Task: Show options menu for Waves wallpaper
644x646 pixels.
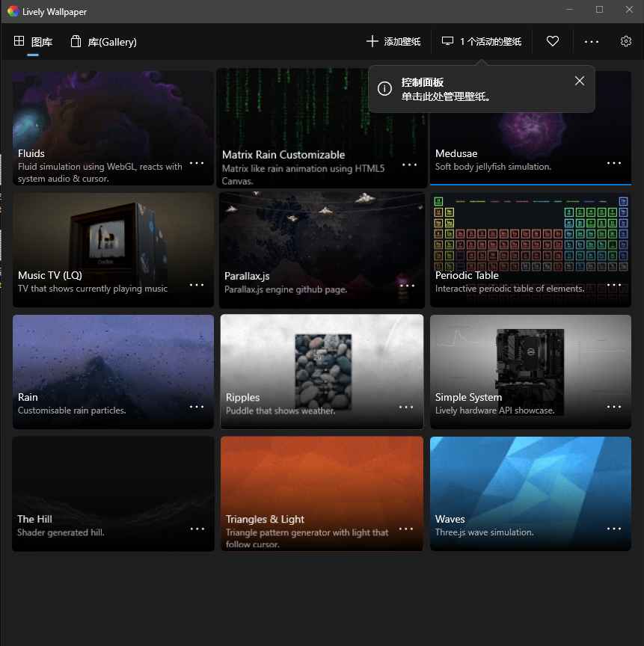Action: click(x=614, y=529)
